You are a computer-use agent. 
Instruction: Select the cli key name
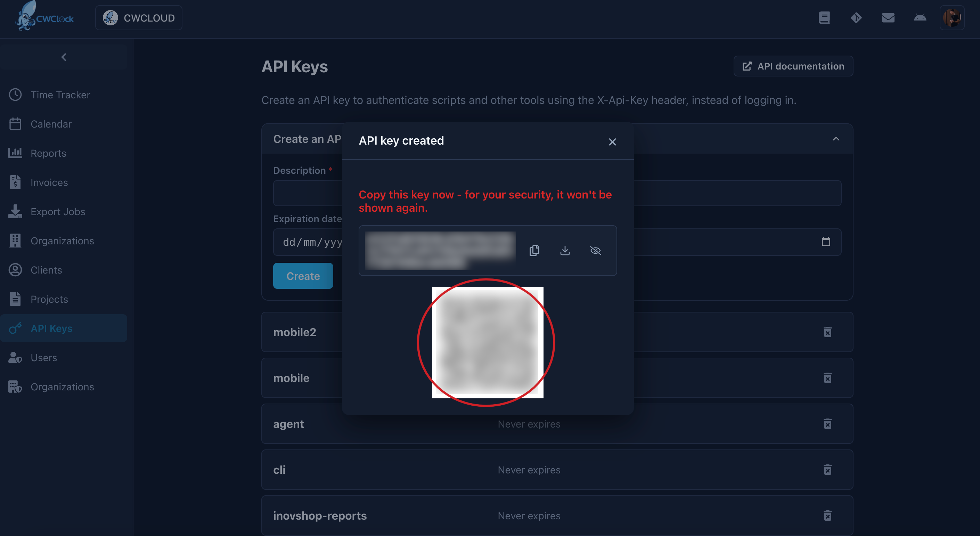(279, 470)
